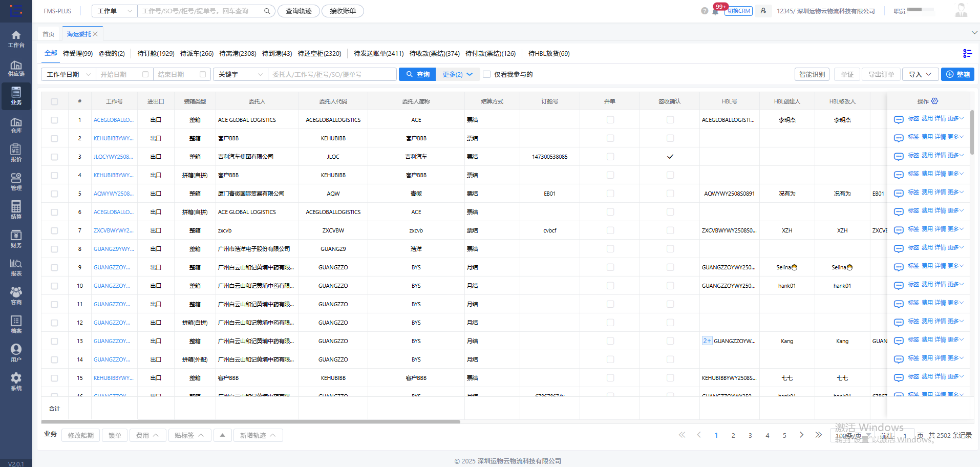This screenshot has height=467, width=980.
Task: Open the column settings icon above the table
Action: point(967,53)
